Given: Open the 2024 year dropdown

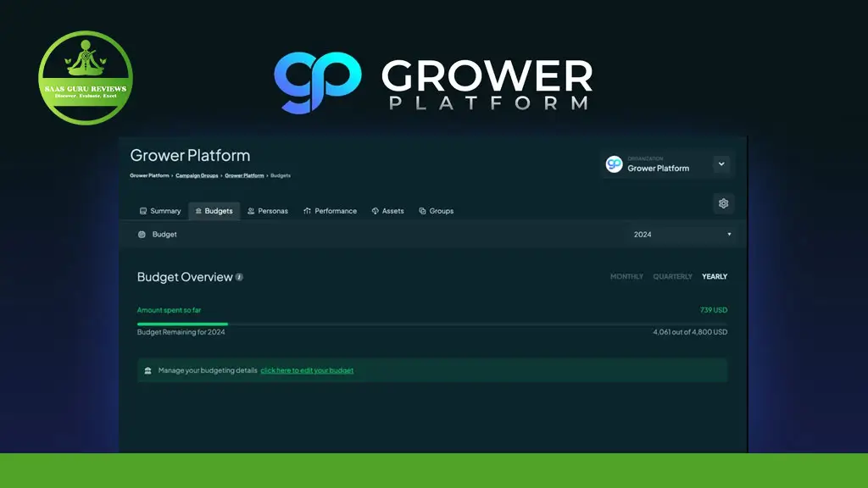Looking at the screenshot, I should [x=682, y=235].
